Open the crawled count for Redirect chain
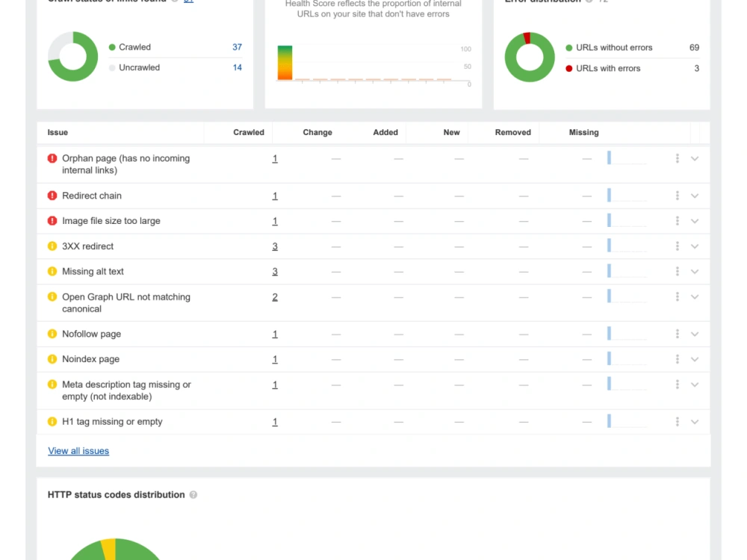The height and width of the screenshot is (560, 747). point(275,196)
